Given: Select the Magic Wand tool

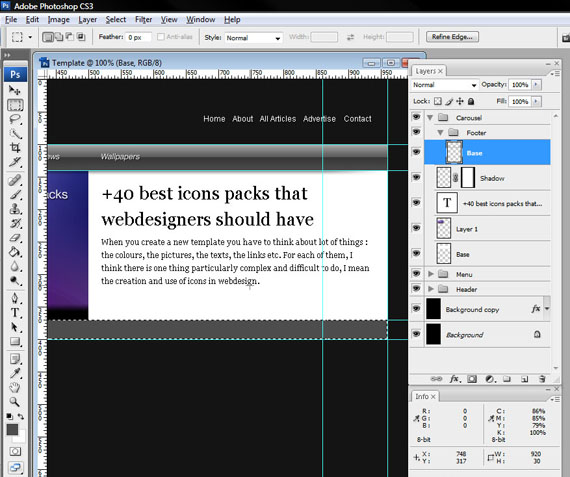Looking at the screenshot, I should [15, 134].
